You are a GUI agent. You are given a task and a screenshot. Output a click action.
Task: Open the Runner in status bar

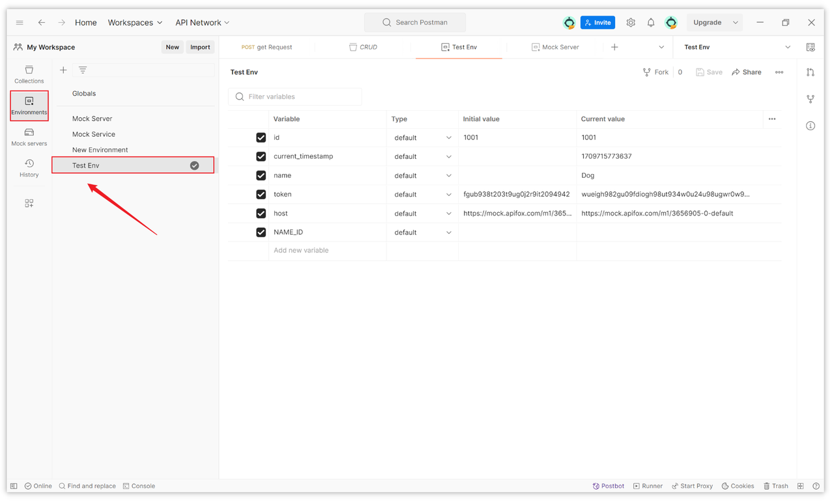pos(648,486)
